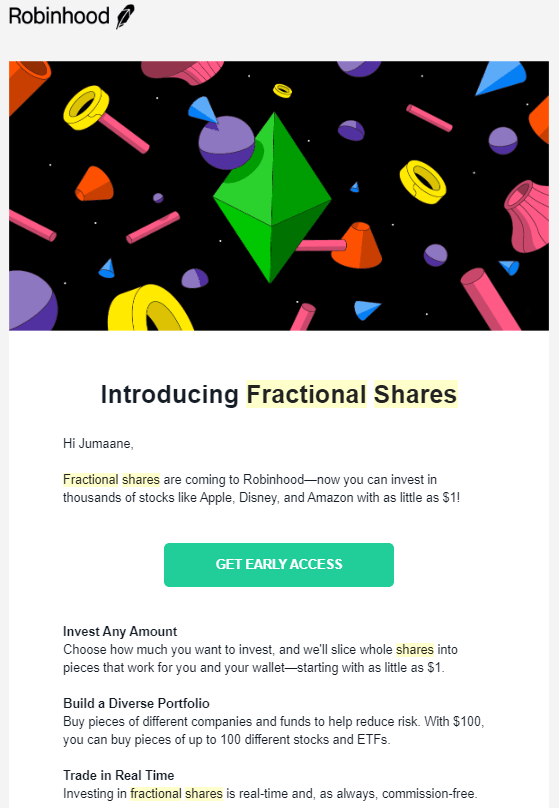Click the highlighted word Fractional in the headline
The height and width of the screenshot is (808, 559).
(306, 395)
